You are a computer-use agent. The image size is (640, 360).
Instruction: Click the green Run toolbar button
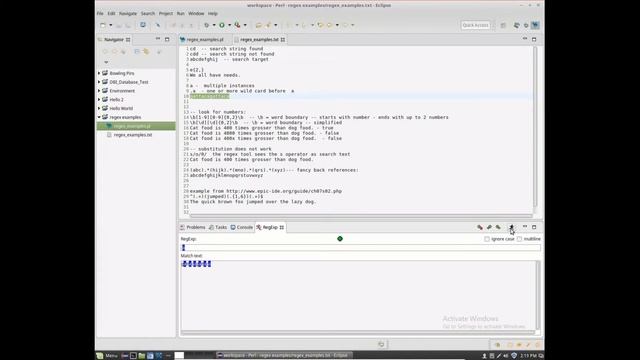pos(222,25)
